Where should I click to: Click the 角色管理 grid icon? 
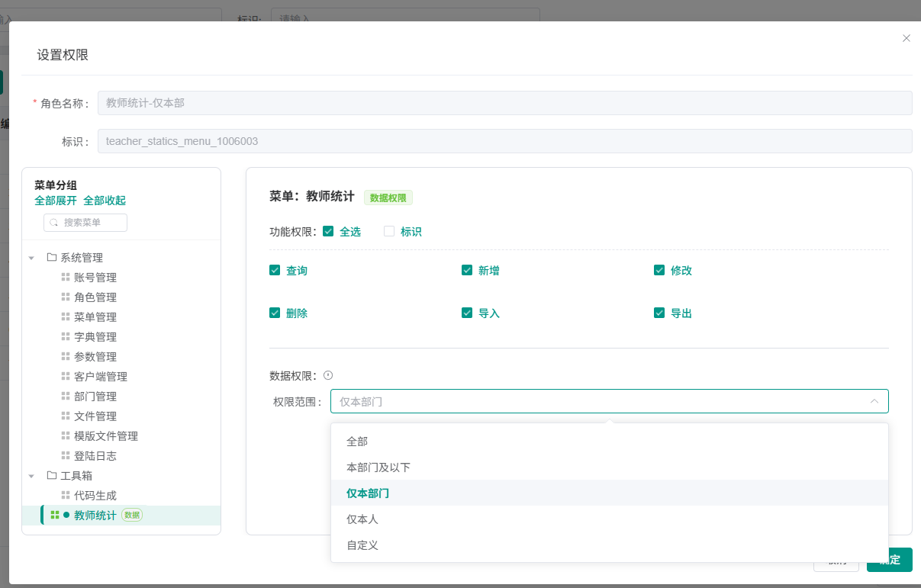coord(66,297)
